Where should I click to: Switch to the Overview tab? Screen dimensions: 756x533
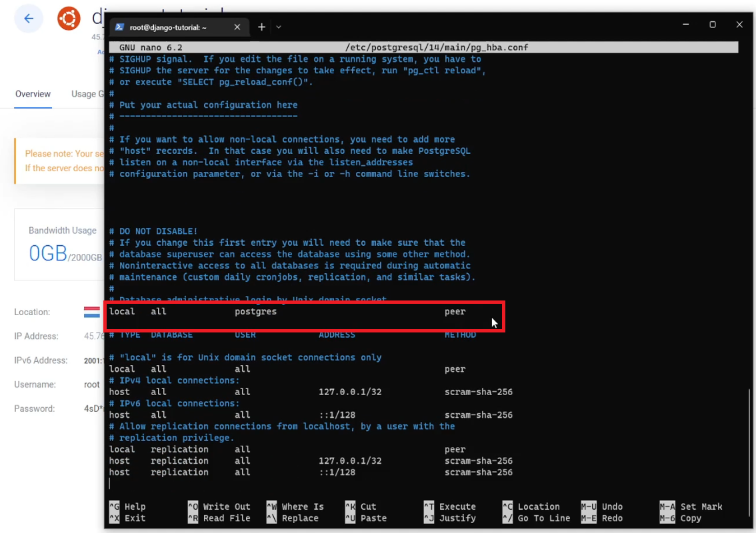pyautogui.click(x=33, y=94)
